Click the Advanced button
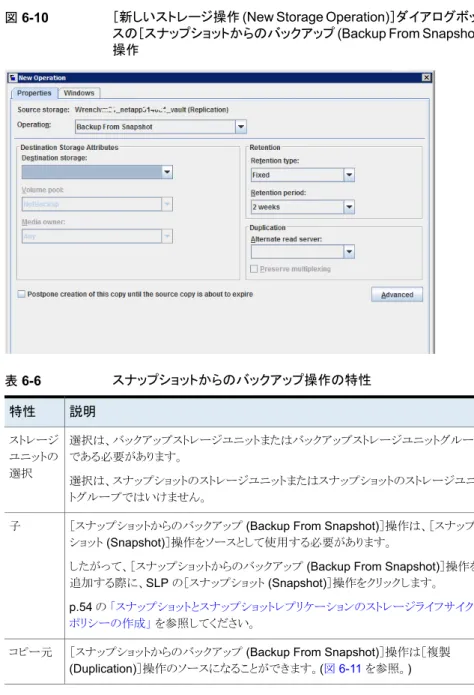474x695 pixels. click(397, 295)
